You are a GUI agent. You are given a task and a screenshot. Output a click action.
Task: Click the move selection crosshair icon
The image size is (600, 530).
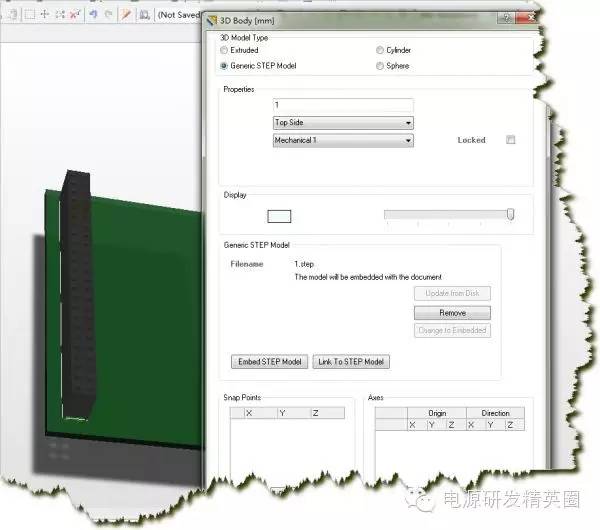[x=44, y=15]
